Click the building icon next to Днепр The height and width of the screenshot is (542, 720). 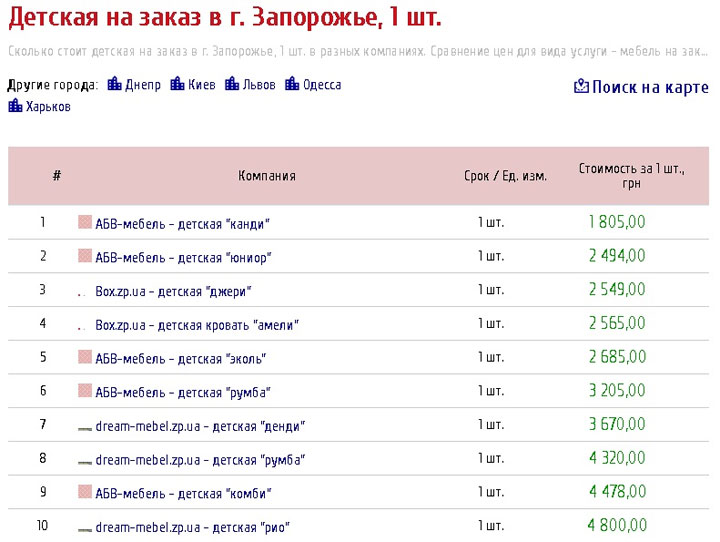[x=114, y=85]
